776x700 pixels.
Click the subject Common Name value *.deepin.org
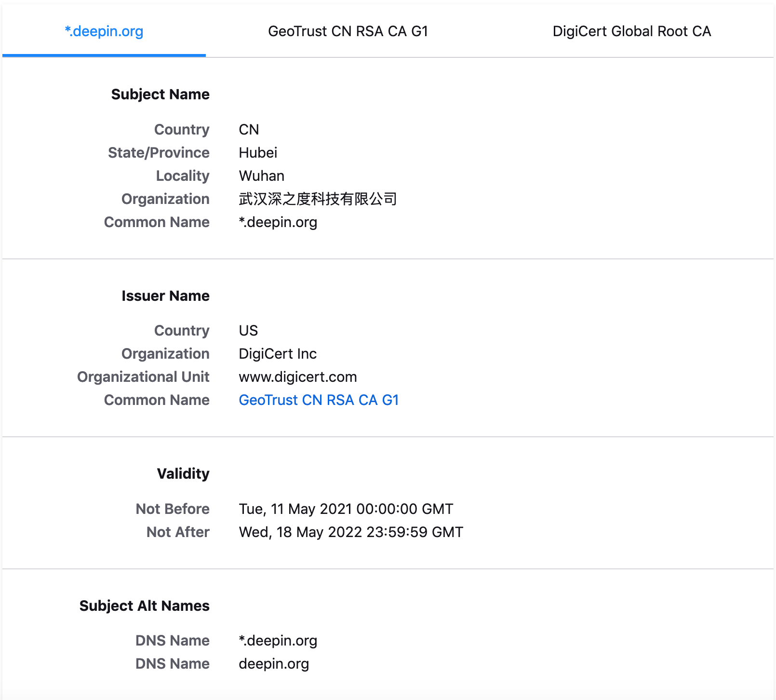point(278,222)
